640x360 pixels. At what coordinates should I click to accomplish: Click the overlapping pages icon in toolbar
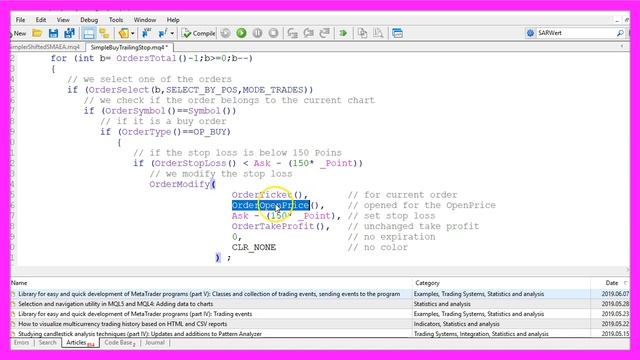[362, 33]
